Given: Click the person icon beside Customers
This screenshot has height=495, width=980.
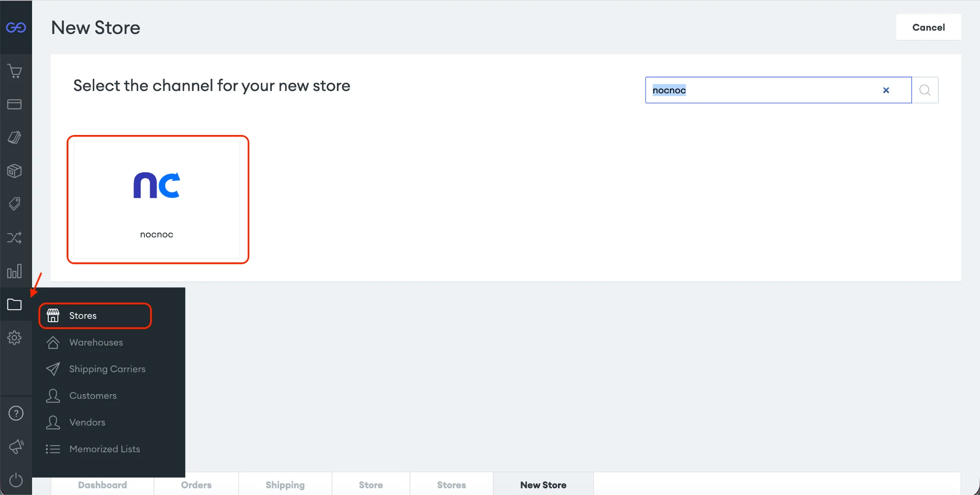Looking at the screenshot, I should click(x=53, y=396).
